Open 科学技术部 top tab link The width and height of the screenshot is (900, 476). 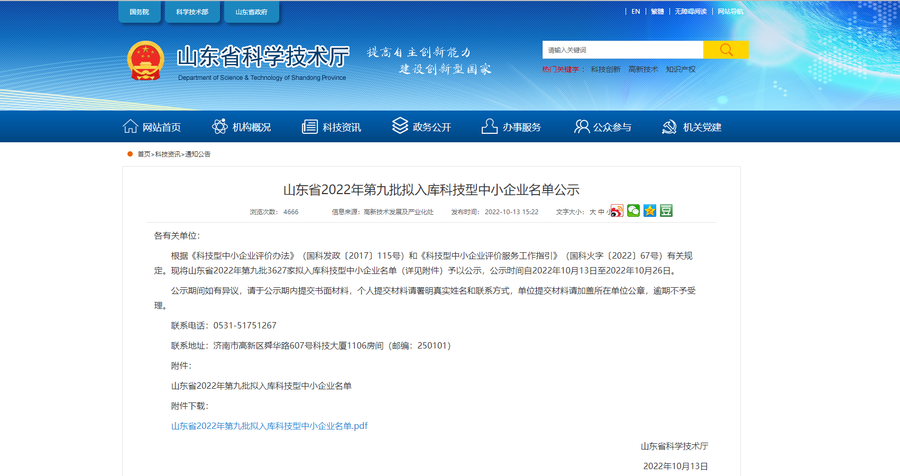192,12
